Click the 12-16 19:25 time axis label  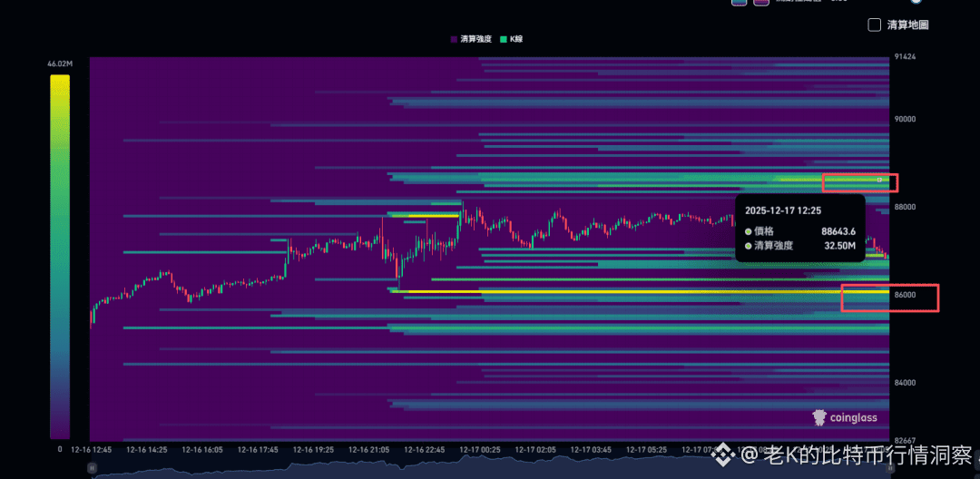pos(314,449)
